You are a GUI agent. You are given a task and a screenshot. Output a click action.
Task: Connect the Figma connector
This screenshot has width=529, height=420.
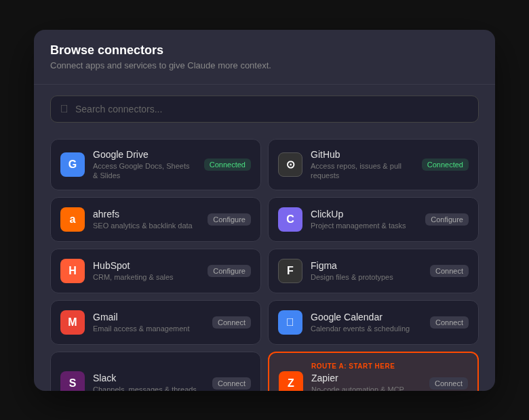click(449, 272)
